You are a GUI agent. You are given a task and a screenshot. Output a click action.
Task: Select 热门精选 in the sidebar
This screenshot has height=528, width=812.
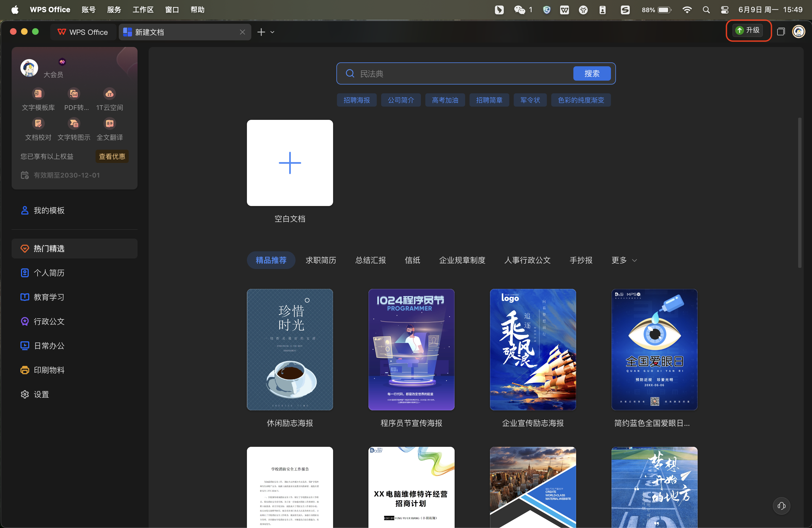click(x=74, y=248)
